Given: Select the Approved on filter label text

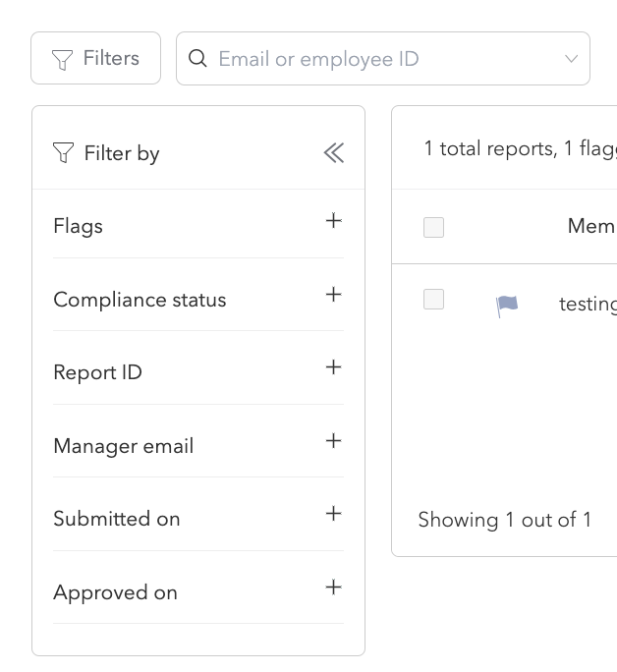Looking at the screenshot, I should click(115, 593).
